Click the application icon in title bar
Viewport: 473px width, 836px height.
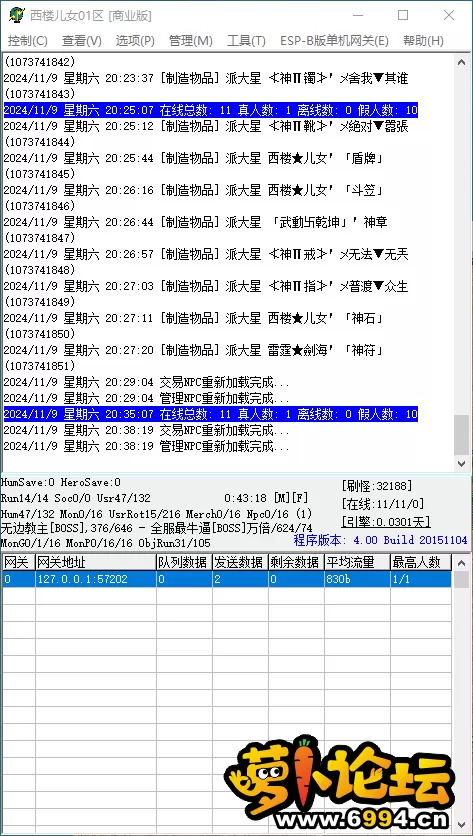pyautogui.click(x=17, y=15)
